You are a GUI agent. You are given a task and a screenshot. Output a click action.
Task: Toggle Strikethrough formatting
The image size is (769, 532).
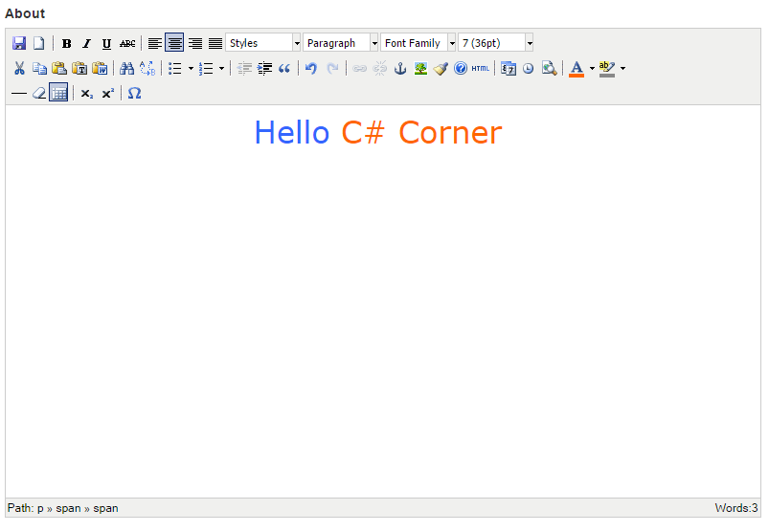127,43
